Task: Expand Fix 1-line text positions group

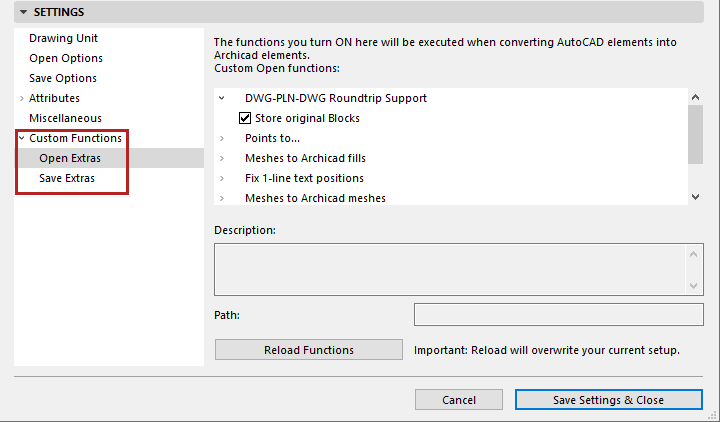Action: [221, 178]
